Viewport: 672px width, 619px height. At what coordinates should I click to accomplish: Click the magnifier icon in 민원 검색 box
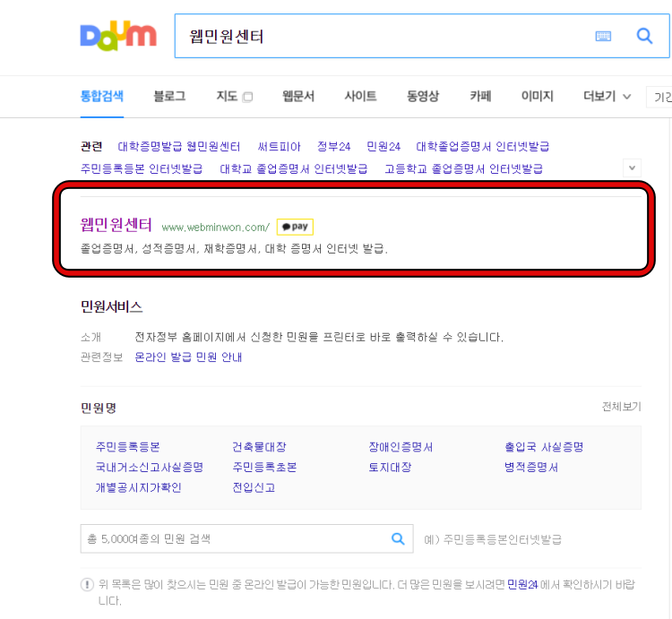pyautogui.click(x=398, y=539)
